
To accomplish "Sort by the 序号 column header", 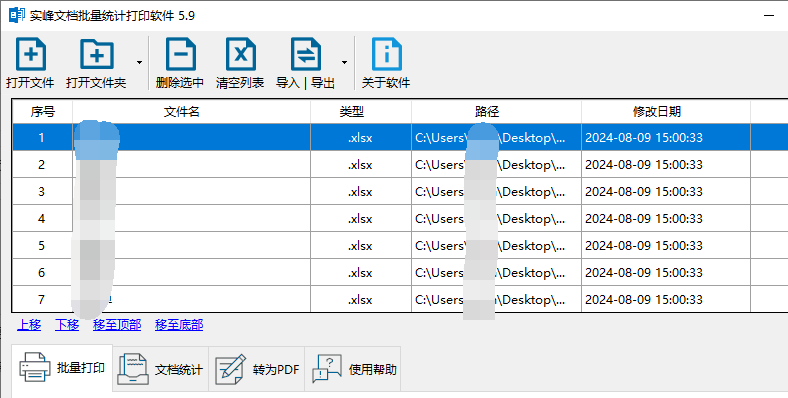I will tap(43, 112).
